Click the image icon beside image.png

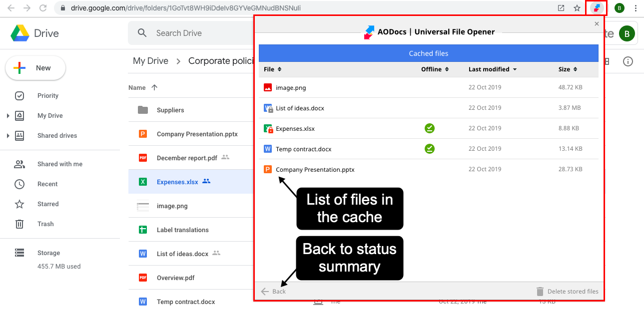267,87
